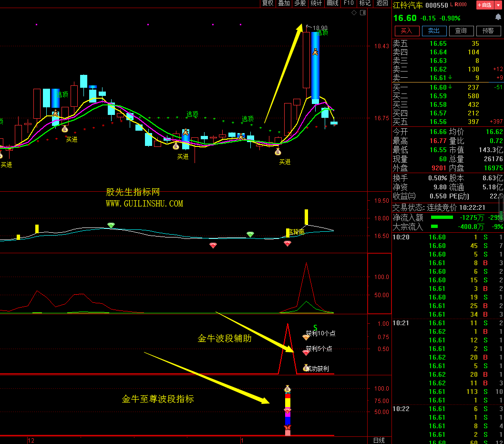The image size is (504, 444).
Task: Click the current price 16.60 header
Action: 405,18
